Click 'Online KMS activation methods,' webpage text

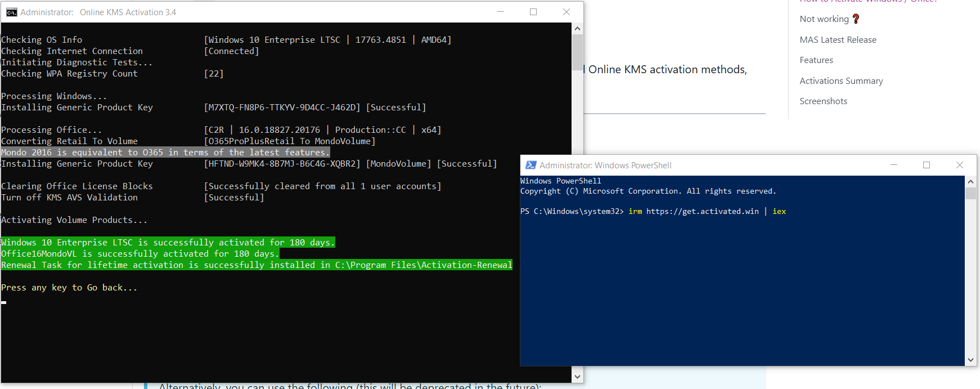coord(667,69)
